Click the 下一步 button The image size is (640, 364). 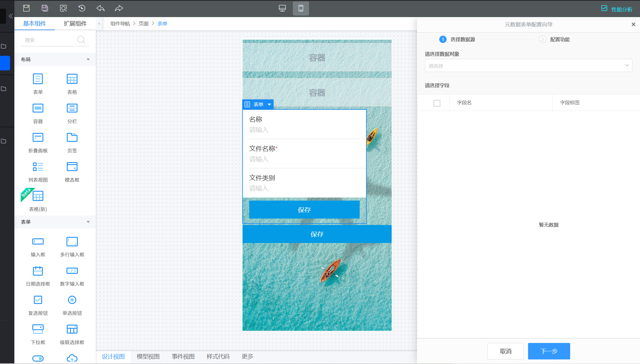click(549, 351)
